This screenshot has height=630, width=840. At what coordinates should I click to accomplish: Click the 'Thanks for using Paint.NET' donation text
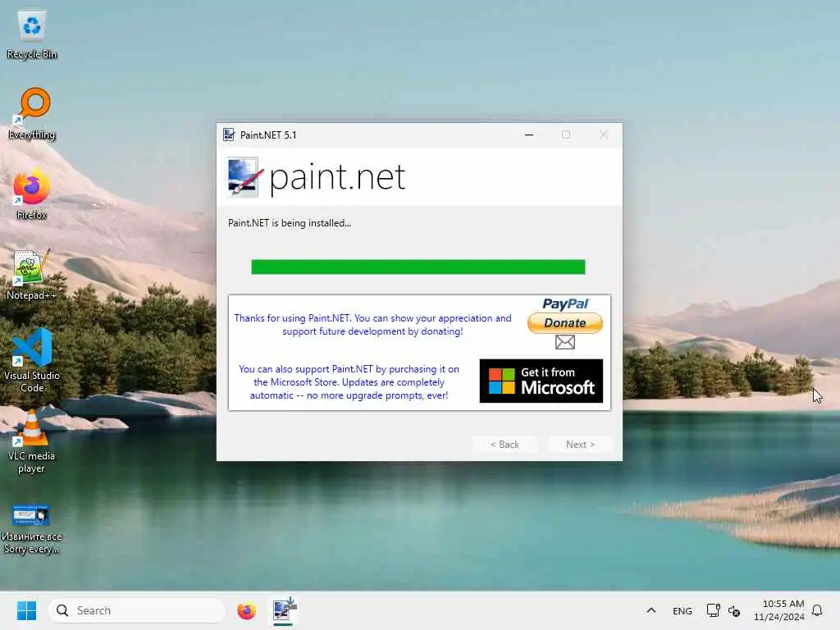[373, 325]
